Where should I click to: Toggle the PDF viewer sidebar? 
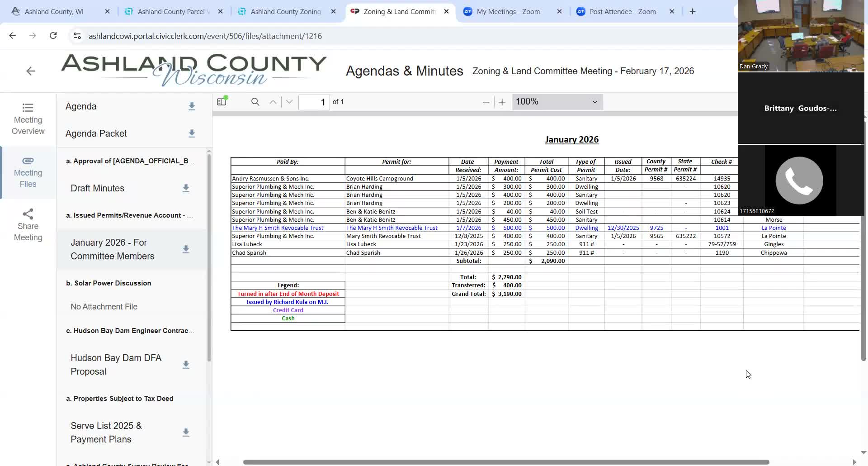click(222, 102)
